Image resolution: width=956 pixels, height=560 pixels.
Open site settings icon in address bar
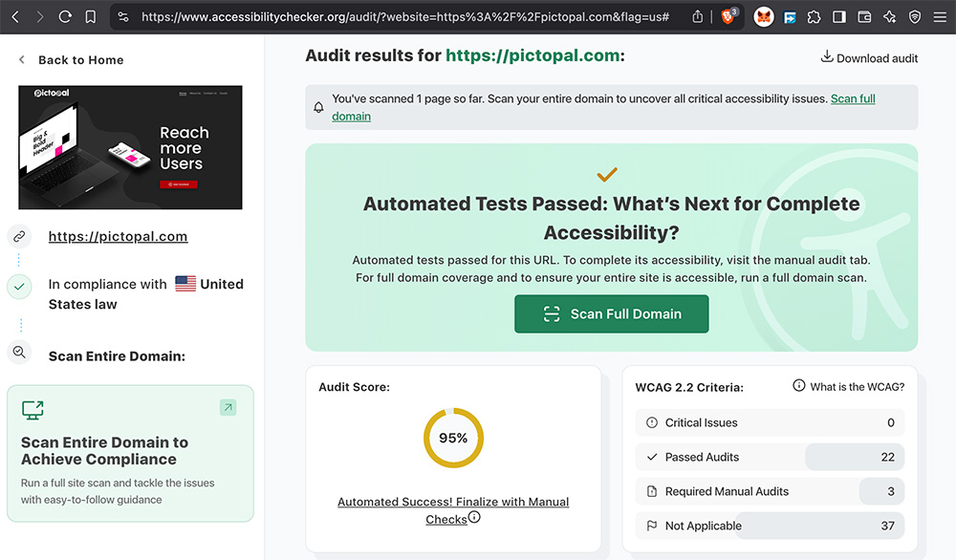coord(123,17)
